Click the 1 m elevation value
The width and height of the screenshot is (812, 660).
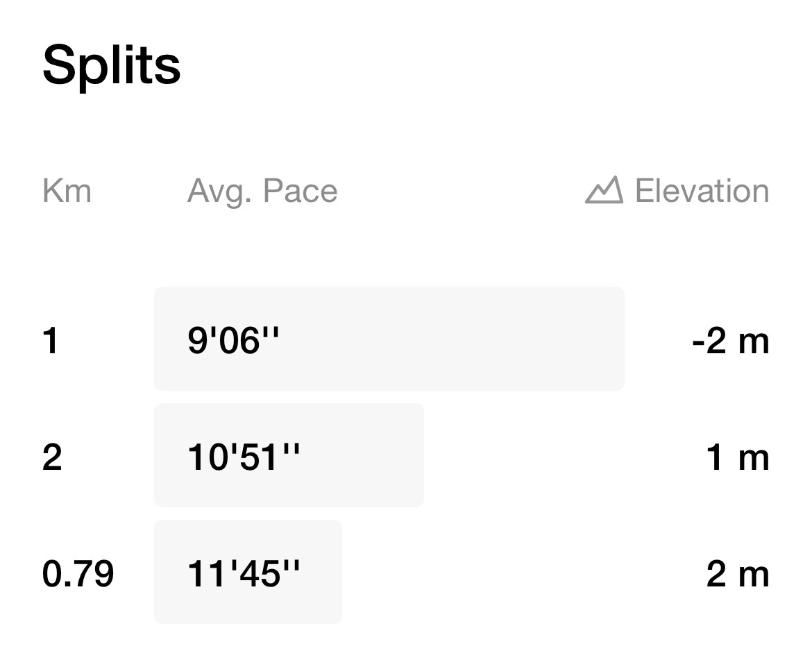tap(738, 457)
